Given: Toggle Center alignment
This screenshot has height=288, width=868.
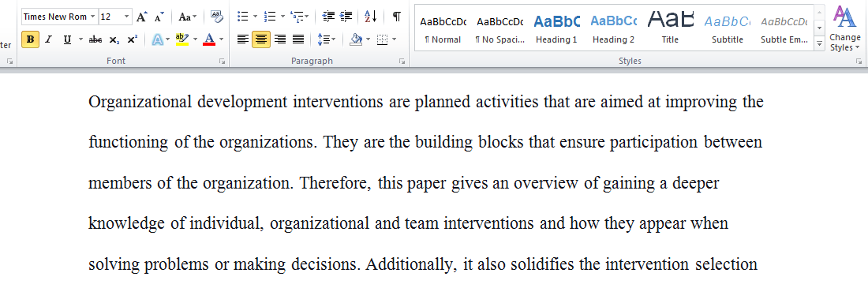Looking at the screenshot, I should (260, 39).
